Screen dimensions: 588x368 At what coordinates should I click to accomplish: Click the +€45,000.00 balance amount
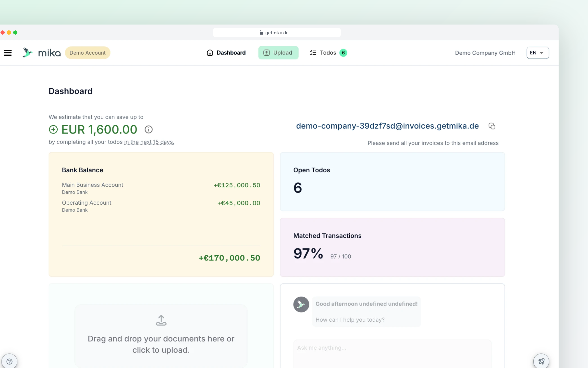[239, 203]
